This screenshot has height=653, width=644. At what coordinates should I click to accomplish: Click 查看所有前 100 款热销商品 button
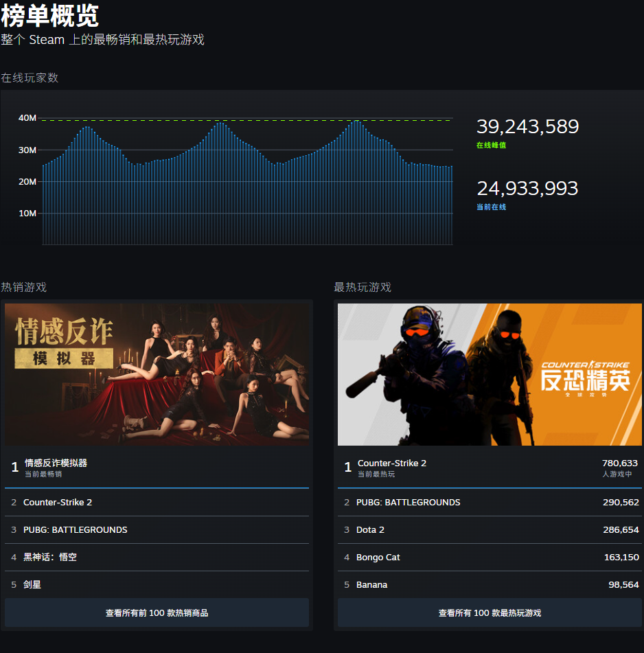pyautogui.click(x=157, y=612)
